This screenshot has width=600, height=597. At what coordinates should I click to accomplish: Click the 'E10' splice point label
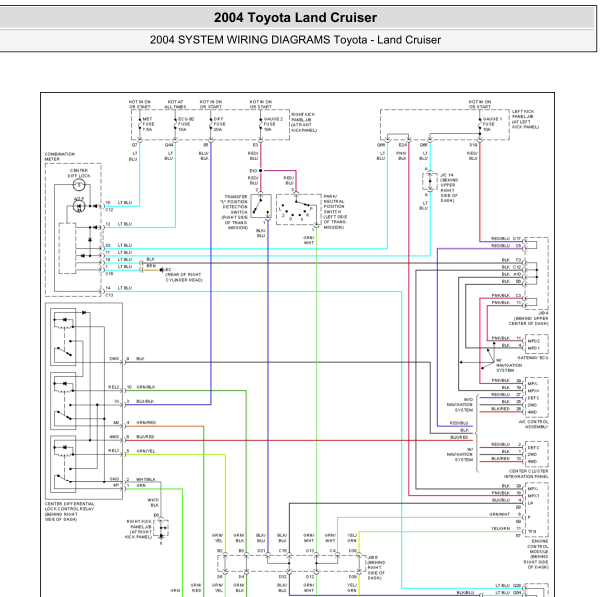coord(253,171)
